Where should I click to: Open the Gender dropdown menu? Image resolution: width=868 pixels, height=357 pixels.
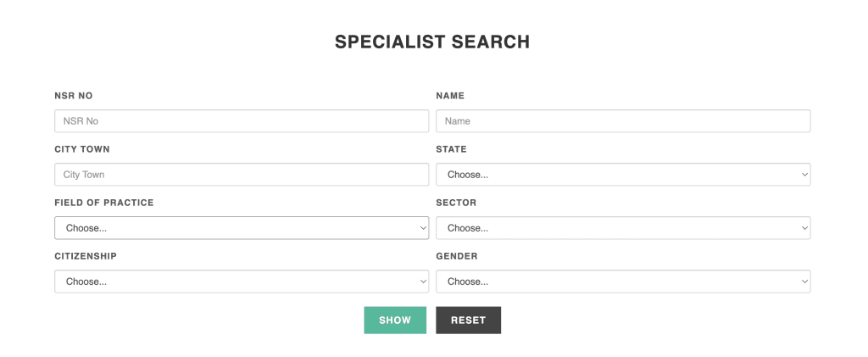[623, 282]
